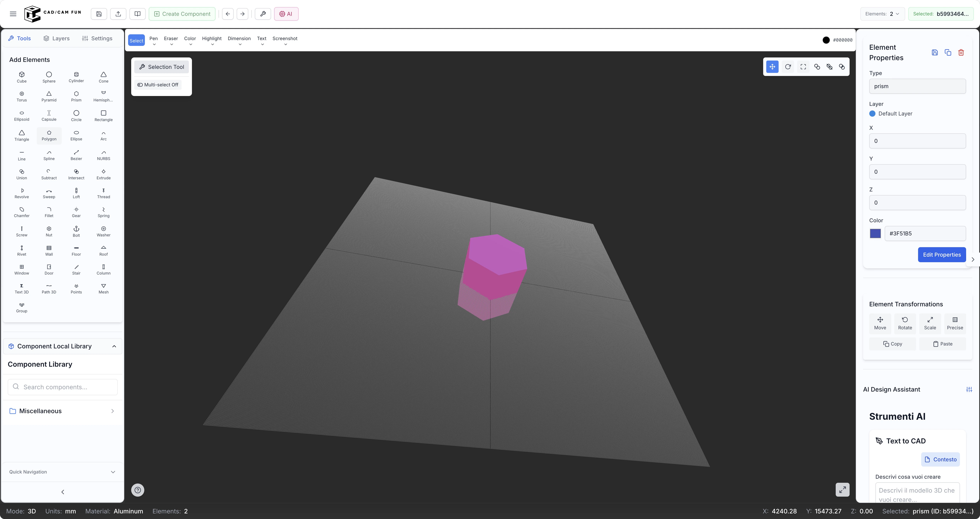
Task: Insert a Pyramid element
Action: pos(49,97)
